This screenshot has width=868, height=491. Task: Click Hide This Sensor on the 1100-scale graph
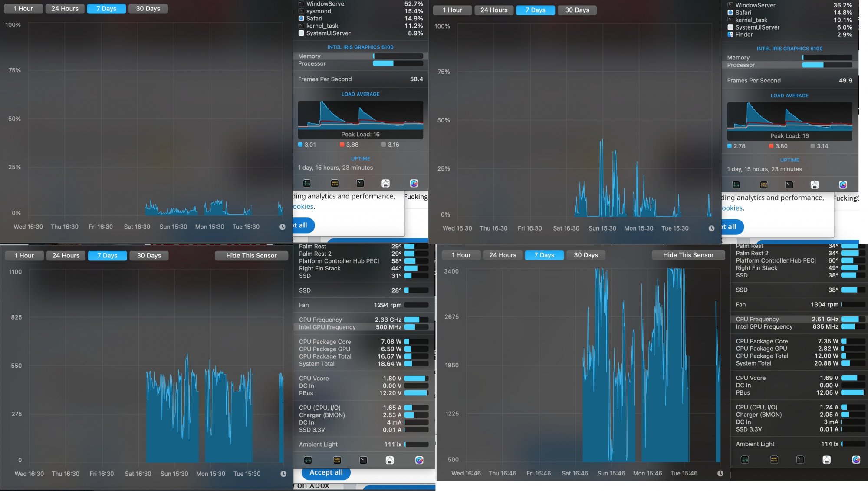[x=251, y=255]
